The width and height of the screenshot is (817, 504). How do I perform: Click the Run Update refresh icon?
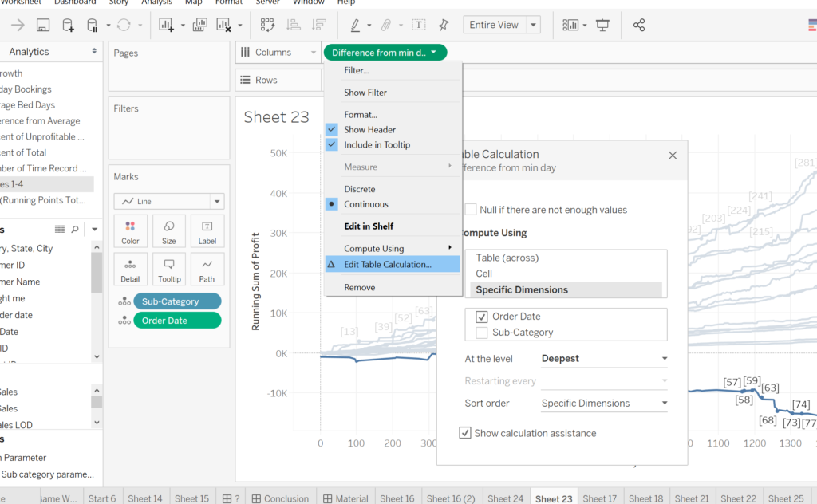(x=124, y=25)
